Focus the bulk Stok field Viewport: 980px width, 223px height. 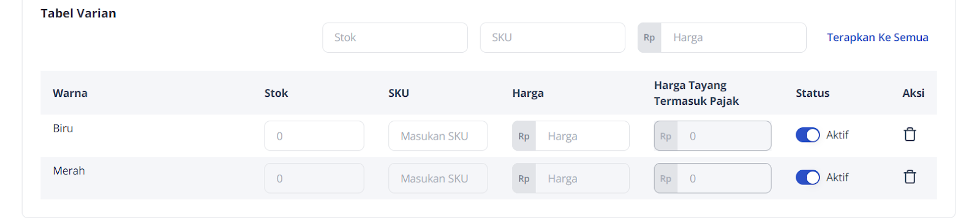395,37
